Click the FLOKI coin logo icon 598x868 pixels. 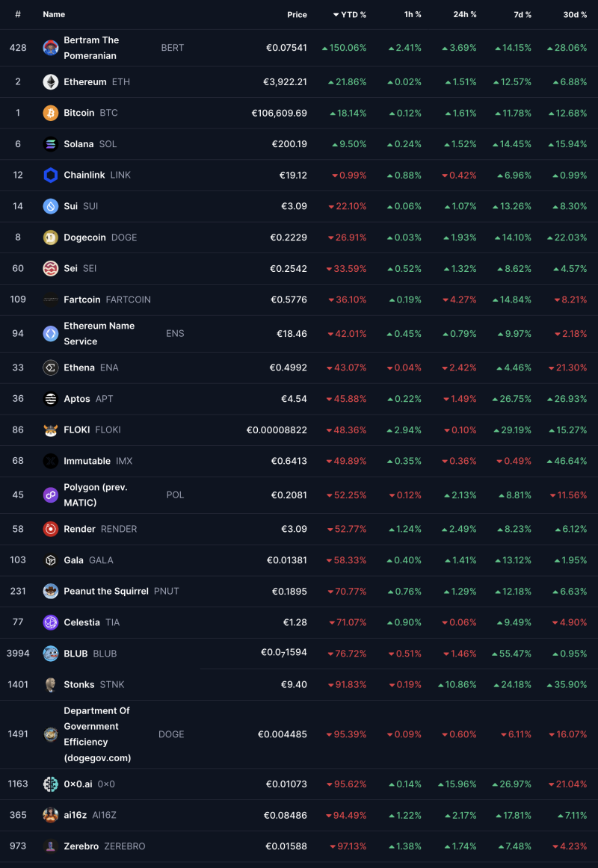(x=51, y=430)
